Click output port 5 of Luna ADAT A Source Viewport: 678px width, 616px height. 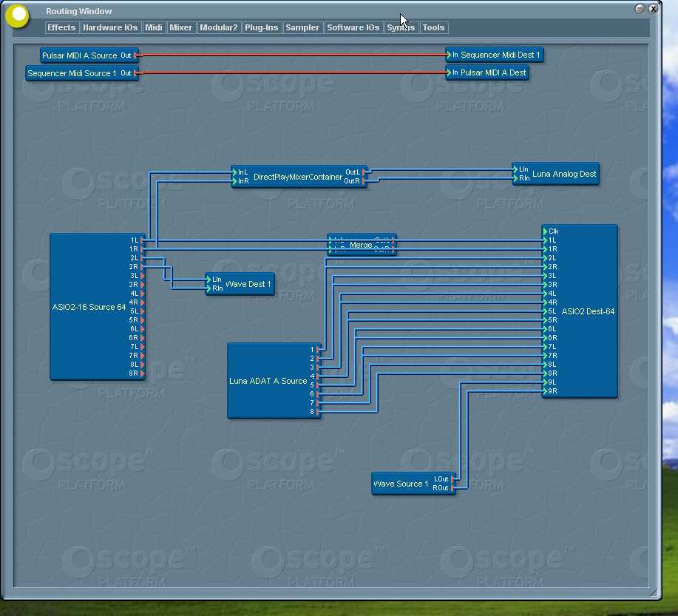(318, 385)
